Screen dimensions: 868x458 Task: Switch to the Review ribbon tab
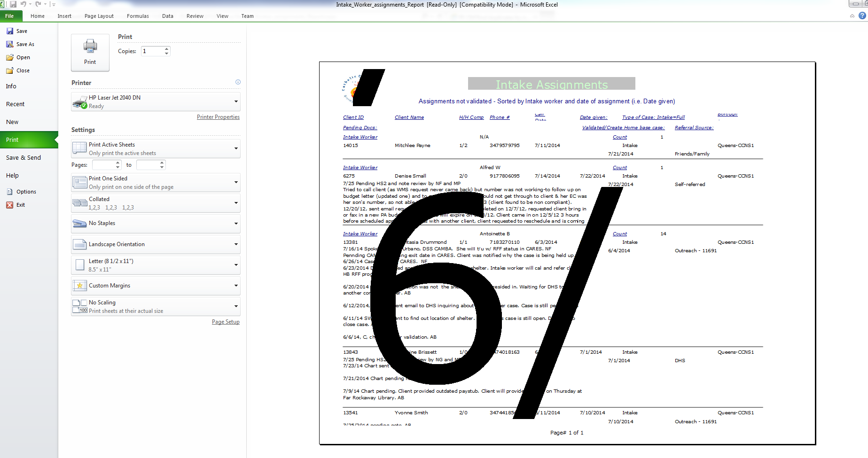195,16
